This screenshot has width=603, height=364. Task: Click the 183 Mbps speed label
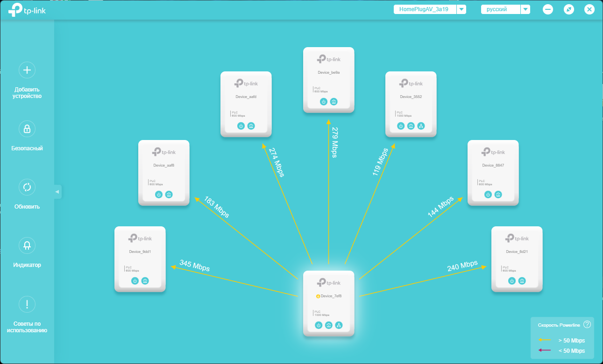216,207
